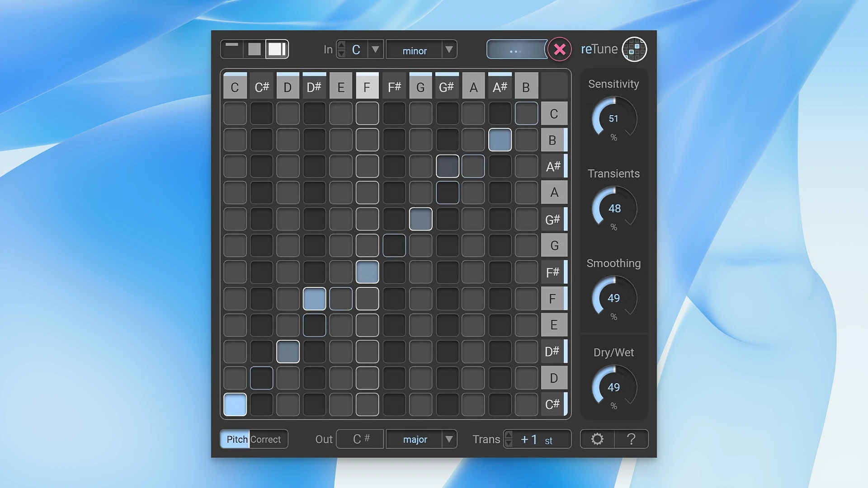Switch to the medium square view icon

tap(255, 49)
